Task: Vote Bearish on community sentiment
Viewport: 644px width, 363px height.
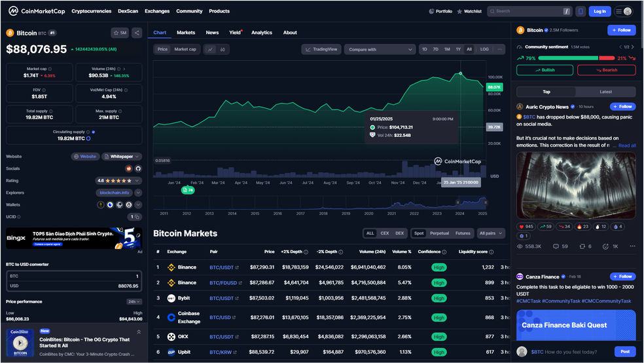Action: 607,70
